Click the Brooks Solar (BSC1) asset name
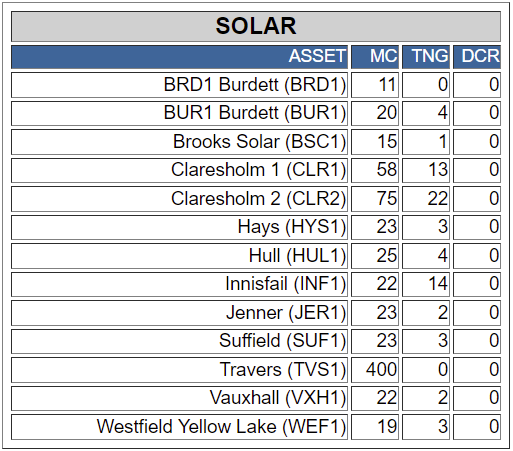Image resolution: width=513 pixels, height=451 pixels. point(259,142)
